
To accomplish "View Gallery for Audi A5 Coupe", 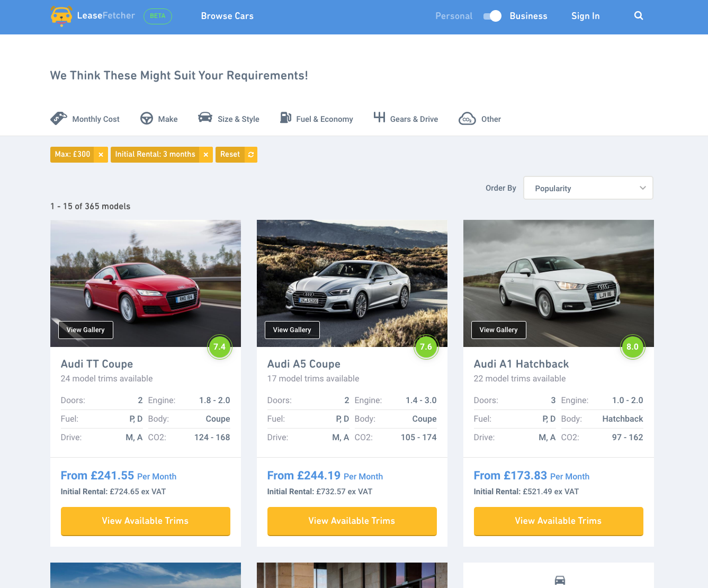I will pos(292,330).
